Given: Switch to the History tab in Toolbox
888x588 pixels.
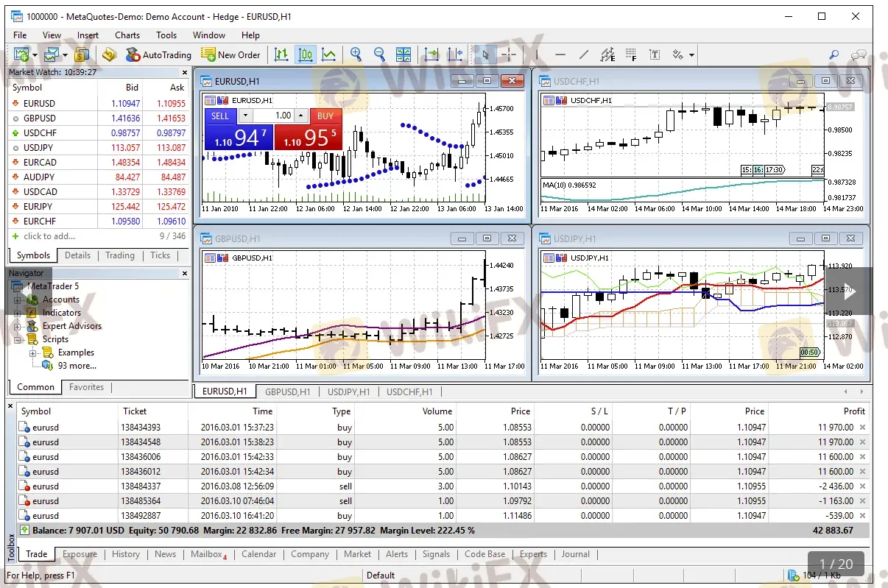Looking at the screenshot, I should [126, 554].
